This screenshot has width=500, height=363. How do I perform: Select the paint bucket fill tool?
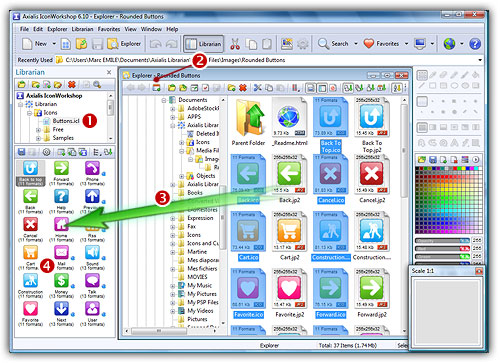point(476,75)
